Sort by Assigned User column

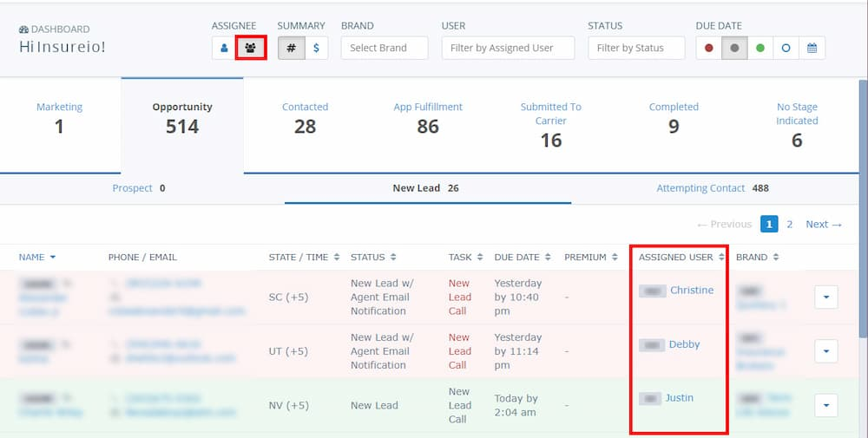pyautogui.click(x=681, y=257)
